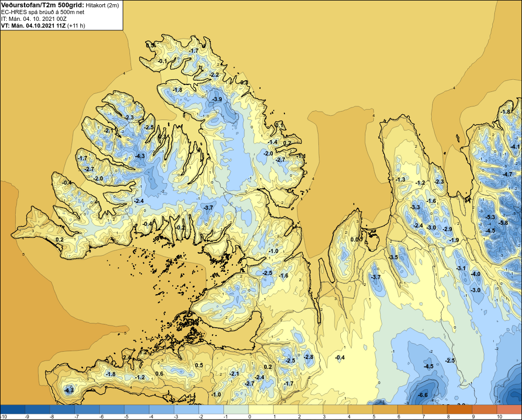522x420 pixels.
Task: Click the 0.5 temperature value
Action: tap(199, 365)
